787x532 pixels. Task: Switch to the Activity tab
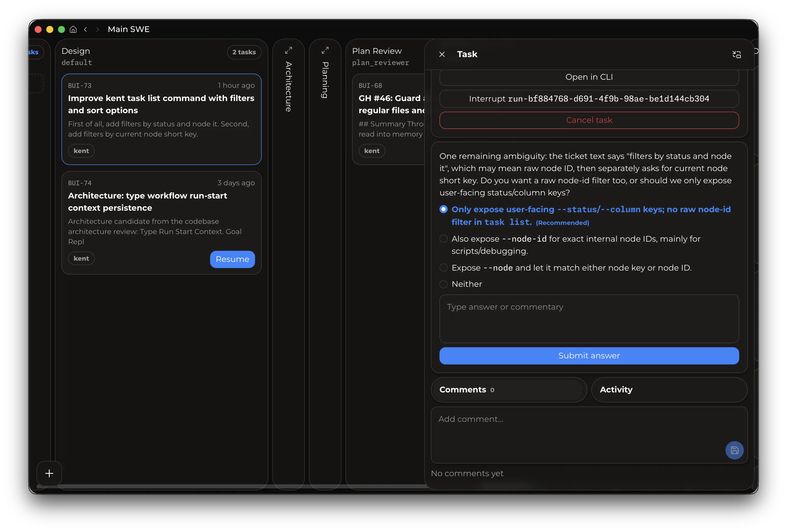(x=669, y=390)
